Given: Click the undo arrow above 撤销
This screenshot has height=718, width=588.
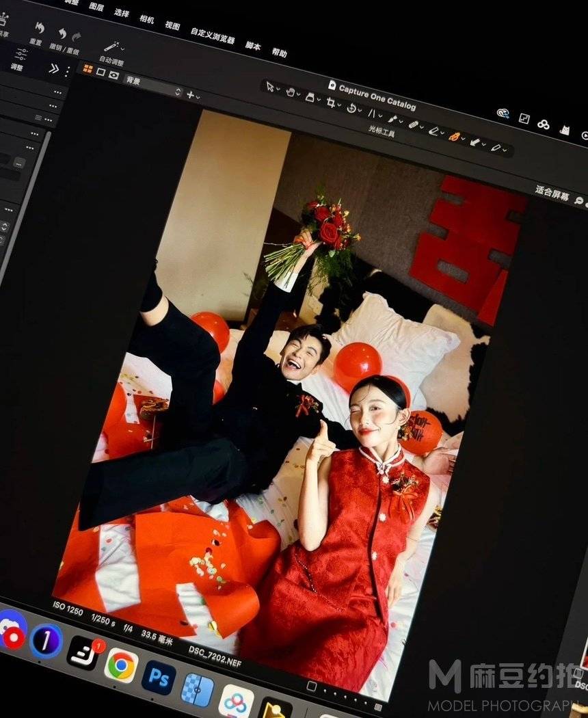Looking at the screenshot, I should 62,34.
